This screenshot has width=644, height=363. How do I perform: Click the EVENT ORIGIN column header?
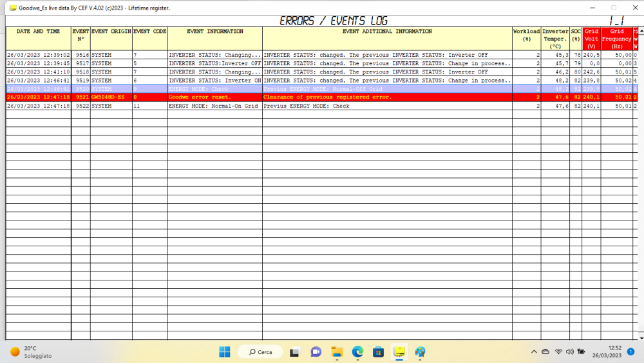click(111, 39)
